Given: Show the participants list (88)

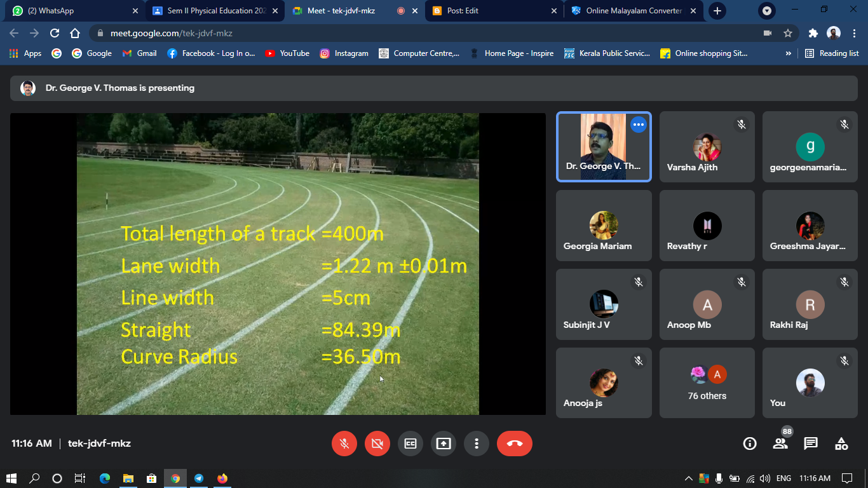Looking at the screenshot, I should (780, 444).
